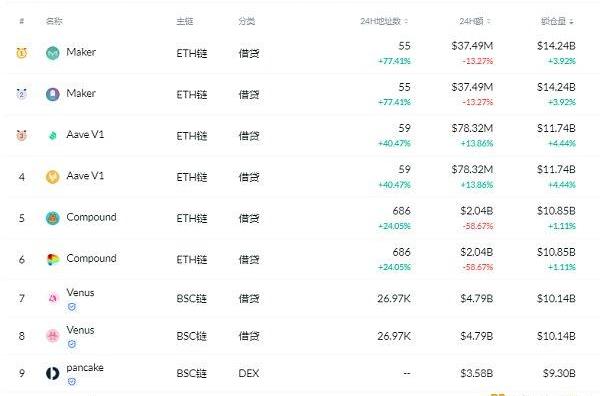Sort by the 24H address count column

click(x=384, y=21)
